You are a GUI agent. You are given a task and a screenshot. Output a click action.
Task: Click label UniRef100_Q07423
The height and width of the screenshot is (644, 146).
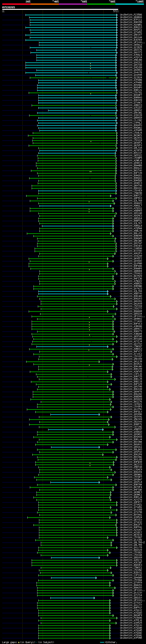point(131,289)
